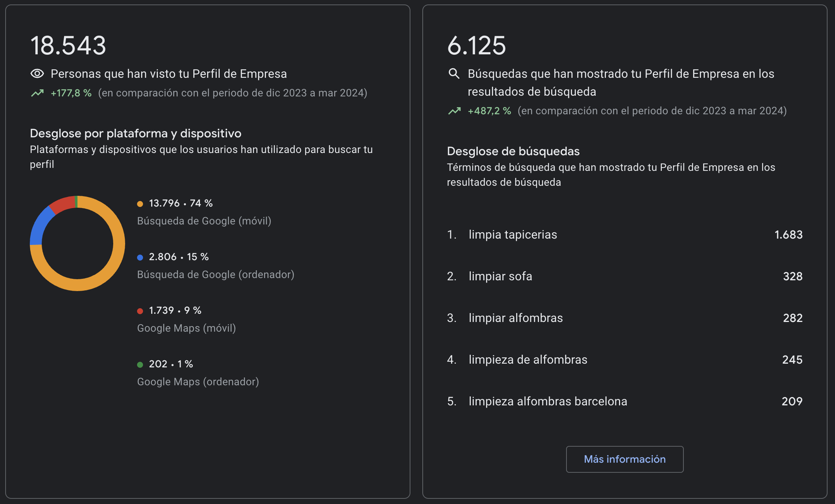The height and width of the screenshot is (504, 835).
Task: Click the magnifying glass search icon
Action: pyautogui.click(x=454, y=73)
